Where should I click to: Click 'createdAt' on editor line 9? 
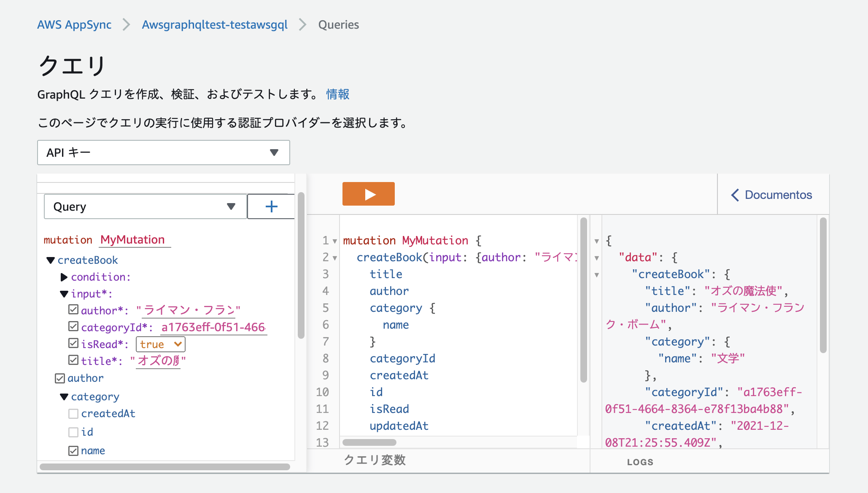pos(399,375)
